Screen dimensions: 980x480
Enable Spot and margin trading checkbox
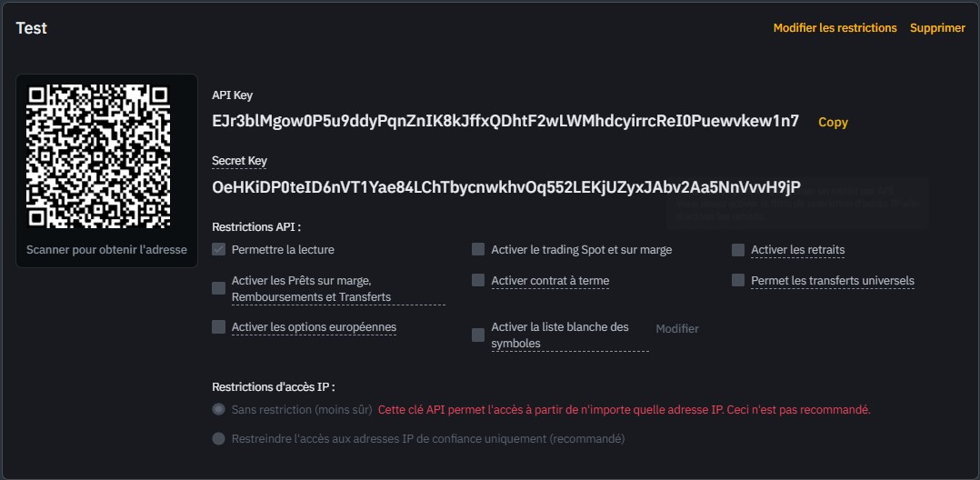pyautogui.click(x=478, y=250)
